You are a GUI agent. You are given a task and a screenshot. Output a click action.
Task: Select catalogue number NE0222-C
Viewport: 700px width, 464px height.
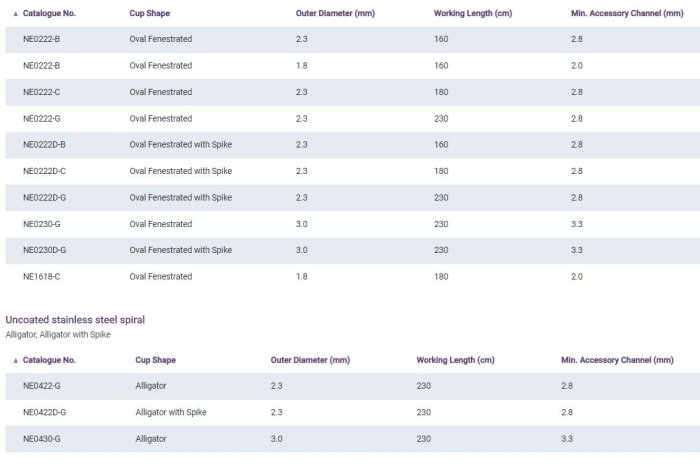pos(41,92)
